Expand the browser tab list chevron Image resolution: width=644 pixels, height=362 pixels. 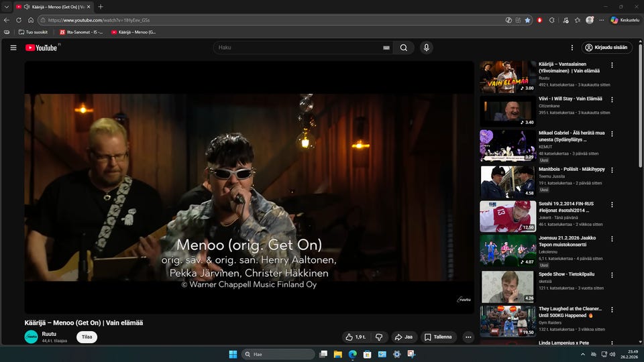6,7
